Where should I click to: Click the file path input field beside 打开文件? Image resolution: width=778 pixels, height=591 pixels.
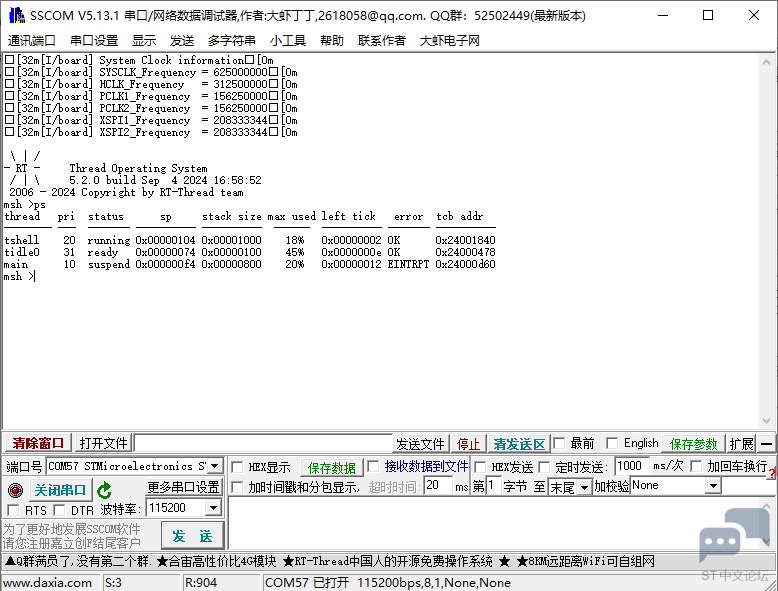coord(263,443)
